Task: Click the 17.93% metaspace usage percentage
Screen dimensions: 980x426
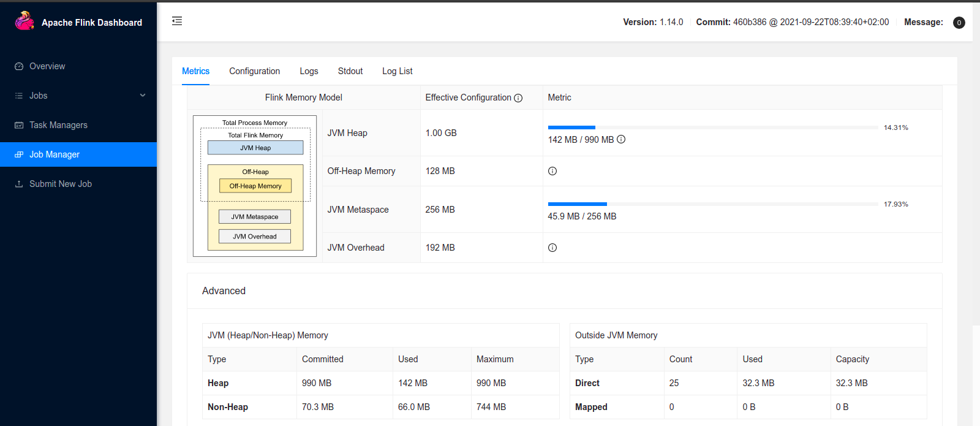Action: click(896, 204)
